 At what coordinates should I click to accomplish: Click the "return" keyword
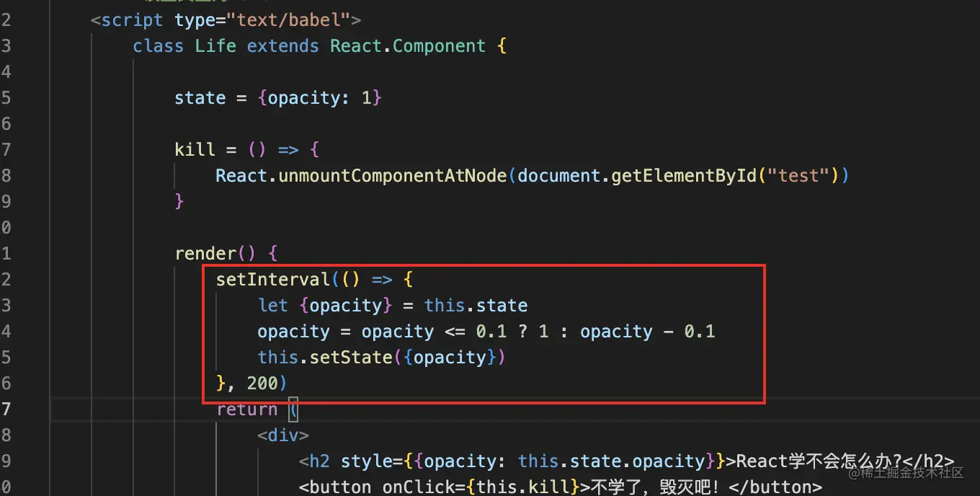click(x=247, y=409)
